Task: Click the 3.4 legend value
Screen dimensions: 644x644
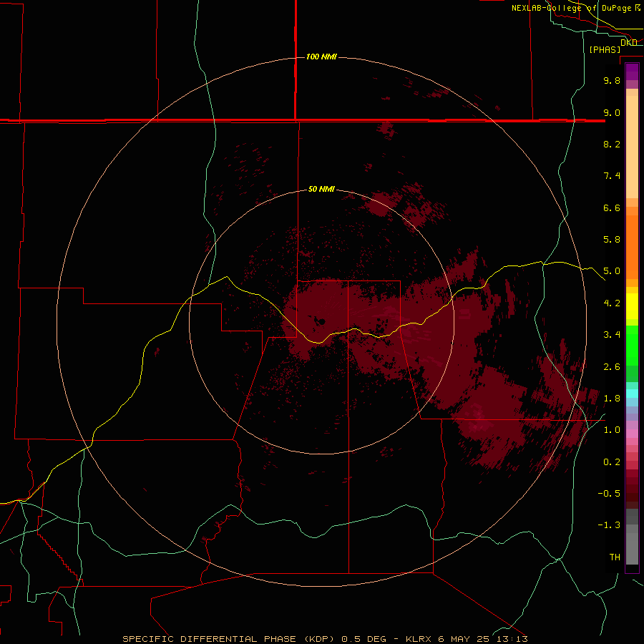Action: 612,335
